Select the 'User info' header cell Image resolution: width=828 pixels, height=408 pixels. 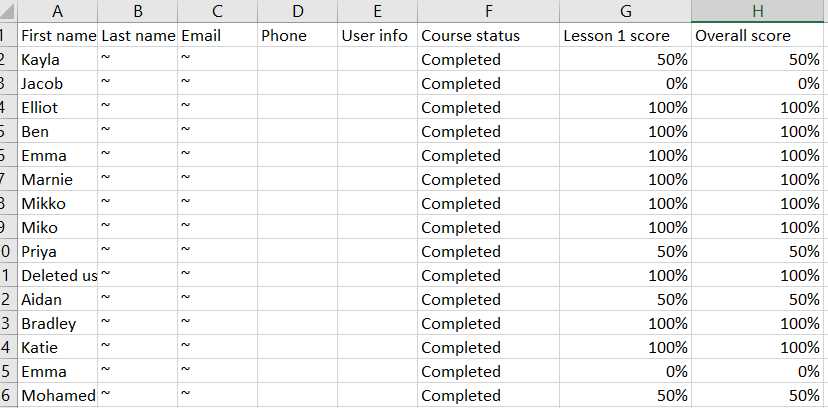(377, 35)
